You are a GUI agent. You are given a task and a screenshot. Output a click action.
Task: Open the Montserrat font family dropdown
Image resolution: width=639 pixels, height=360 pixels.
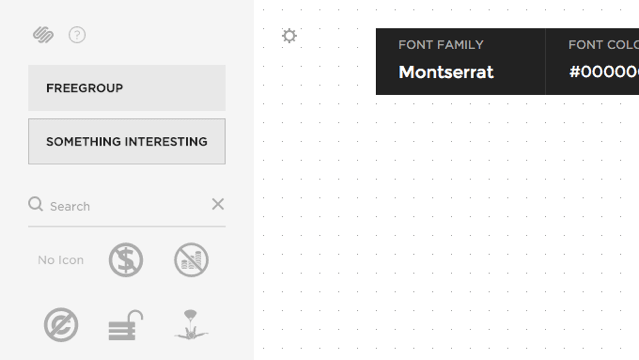click(446, 72)
